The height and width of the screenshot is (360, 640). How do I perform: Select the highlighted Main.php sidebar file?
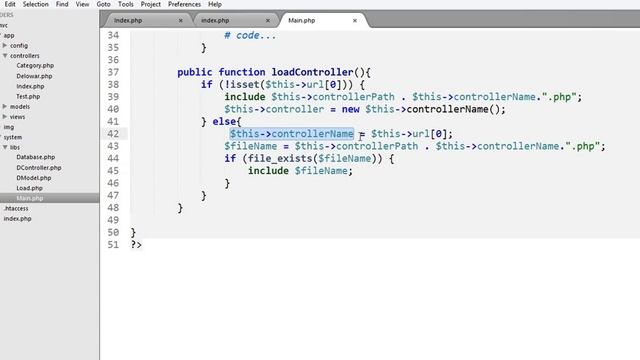(30, 198)
